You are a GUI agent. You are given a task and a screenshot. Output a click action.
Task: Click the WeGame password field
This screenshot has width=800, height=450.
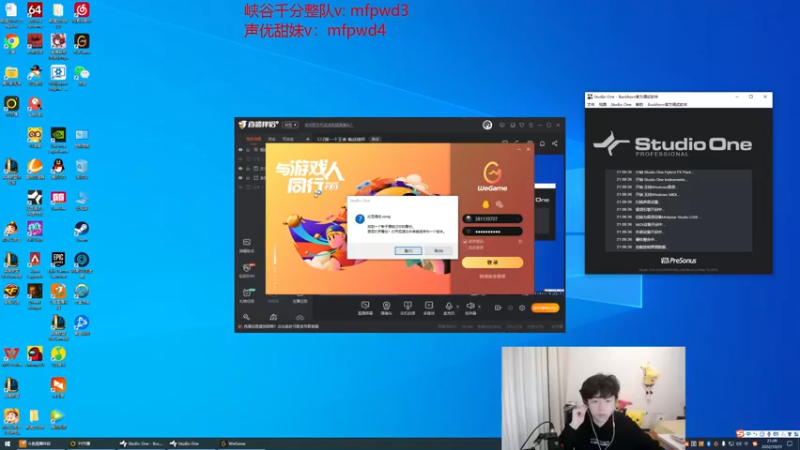[x=492, y=231]
